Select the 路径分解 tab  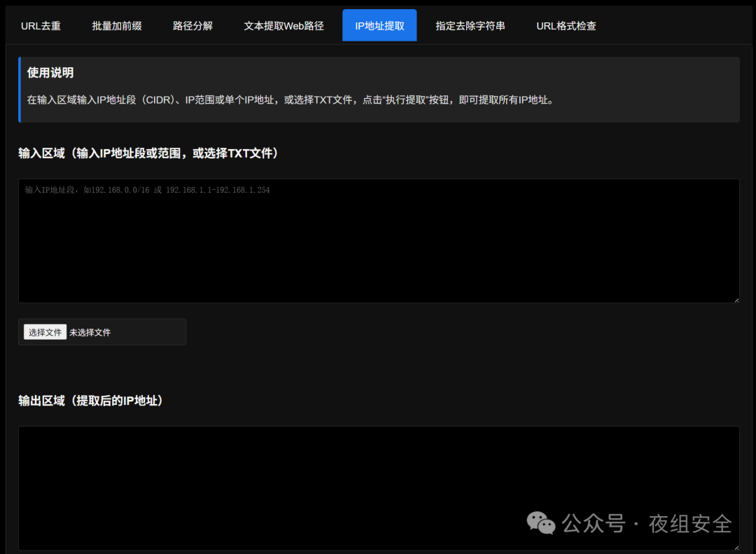(192, 25)
